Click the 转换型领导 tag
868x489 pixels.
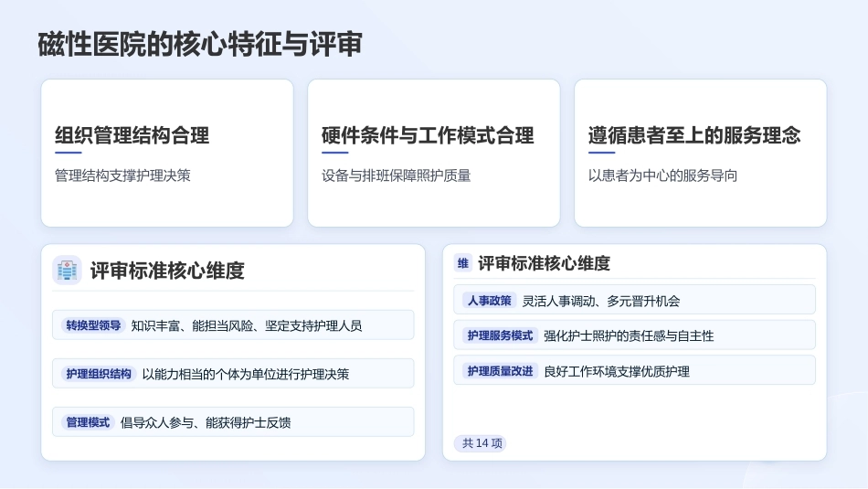click(93, 325)
